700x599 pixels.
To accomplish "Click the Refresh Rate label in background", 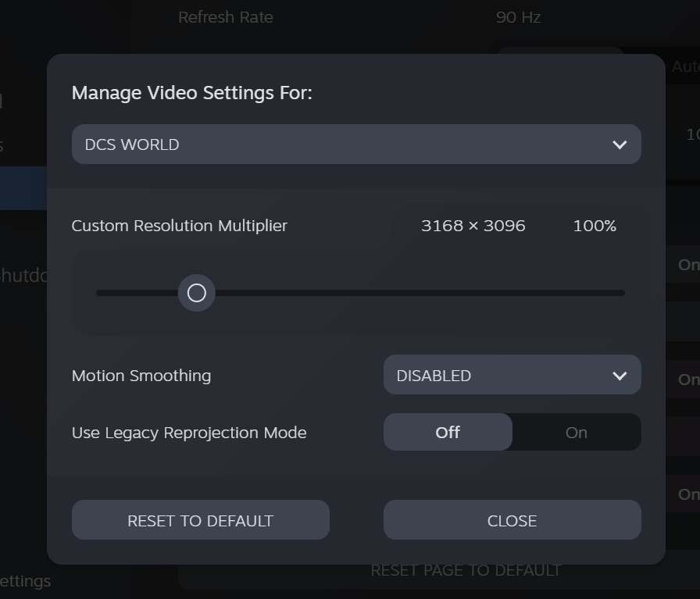I will 226,17.
